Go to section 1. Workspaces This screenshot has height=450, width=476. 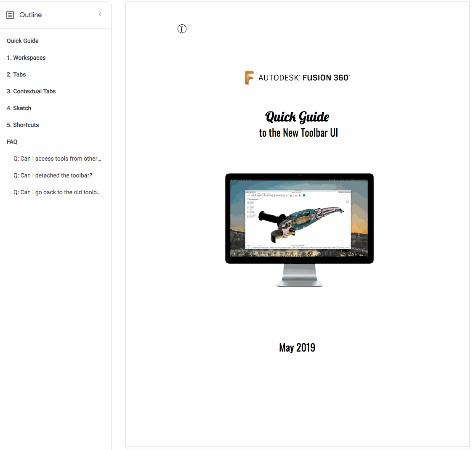coord(26,58)
